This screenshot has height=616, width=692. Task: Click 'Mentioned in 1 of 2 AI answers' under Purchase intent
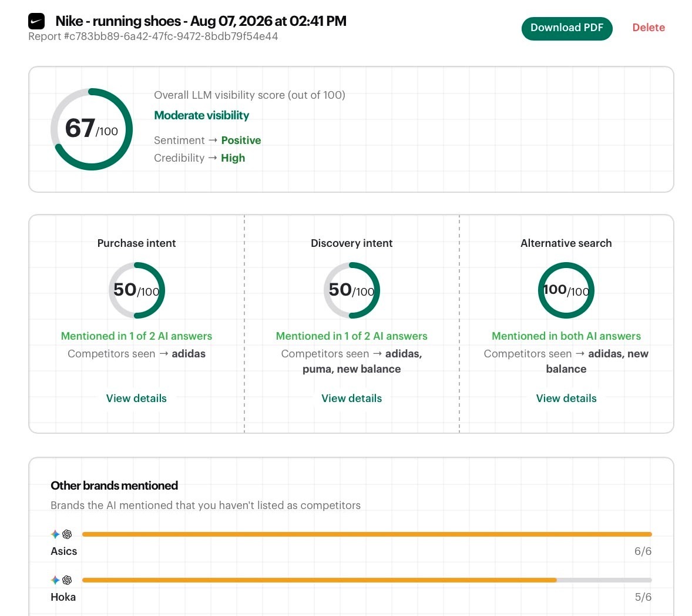coord(136,336)
